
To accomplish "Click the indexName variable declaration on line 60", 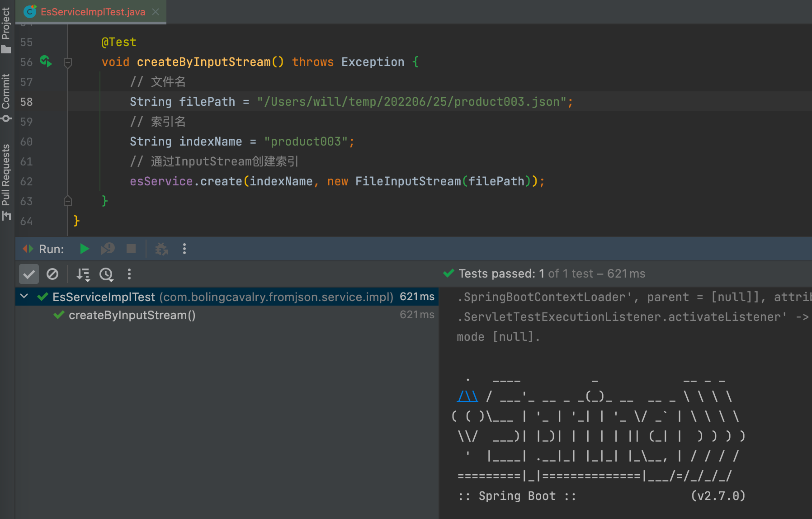I will click(210, 142).
